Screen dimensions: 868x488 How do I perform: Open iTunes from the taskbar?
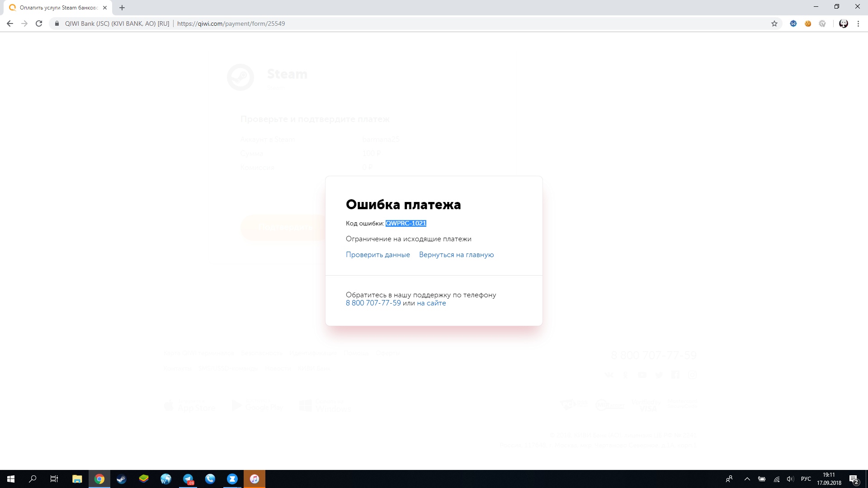point(255,479)
